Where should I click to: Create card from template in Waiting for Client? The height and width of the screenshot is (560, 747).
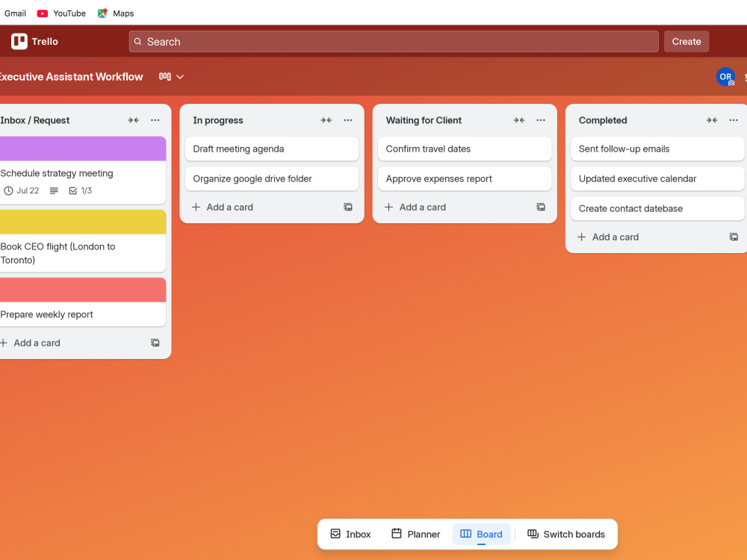[x=541, y=207]
